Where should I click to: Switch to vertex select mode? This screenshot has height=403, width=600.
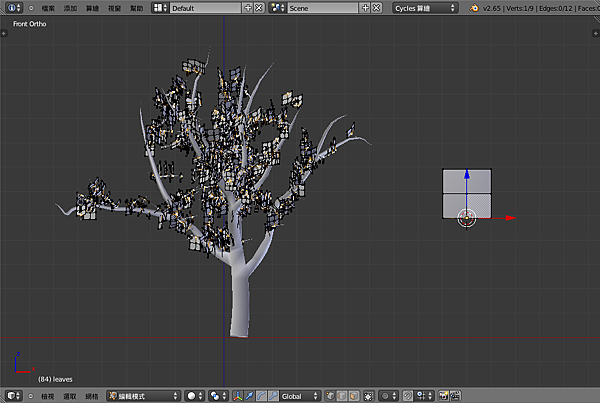tap(330, 396)
